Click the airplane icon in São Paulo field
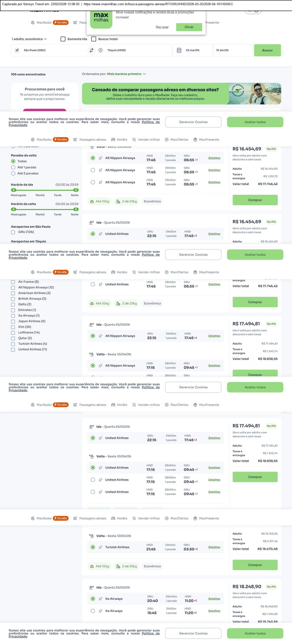The image size is (292, 644). click(x=17, y=50)
